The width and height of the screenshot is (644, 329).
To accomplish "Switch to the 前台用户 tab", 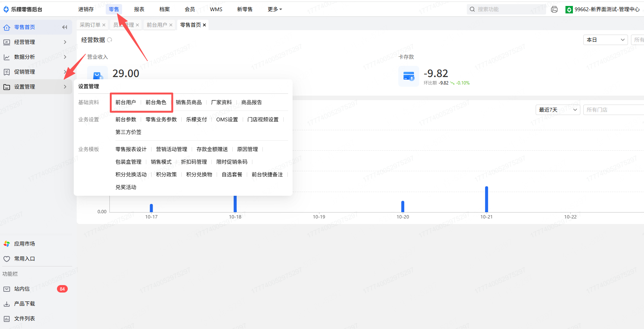I will pyautogui.click(x=157, y=25).
